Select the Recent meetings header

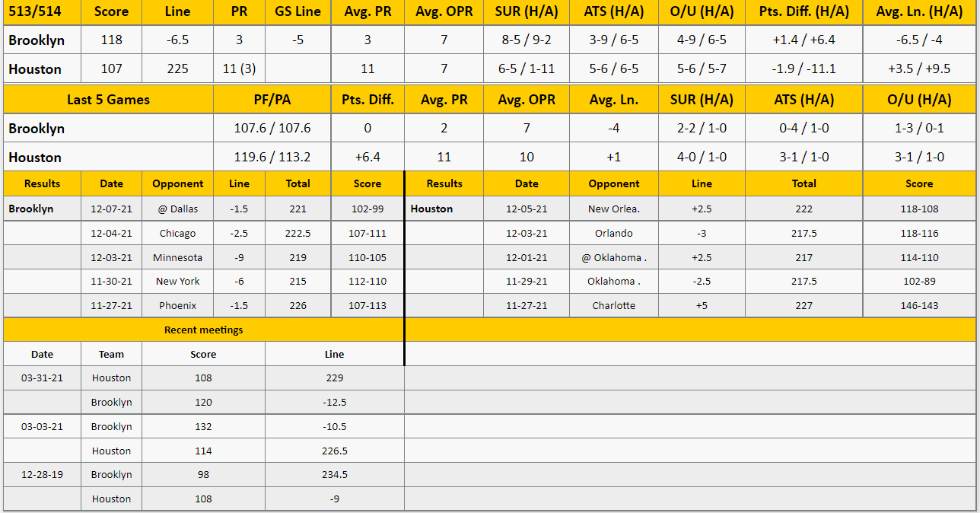(x=203, y=330)
